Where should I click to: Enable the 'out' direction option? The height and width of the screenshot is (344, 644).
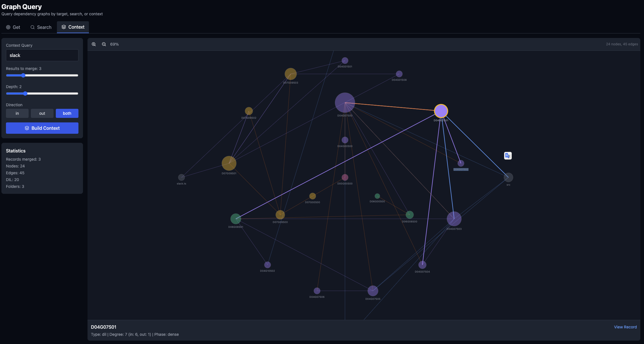coord(42,113)
